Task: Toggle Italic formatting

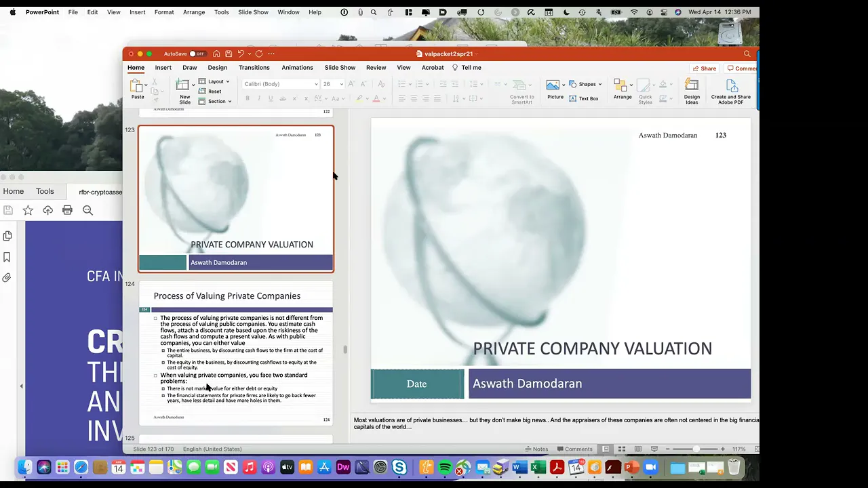Action: point(259,99)
